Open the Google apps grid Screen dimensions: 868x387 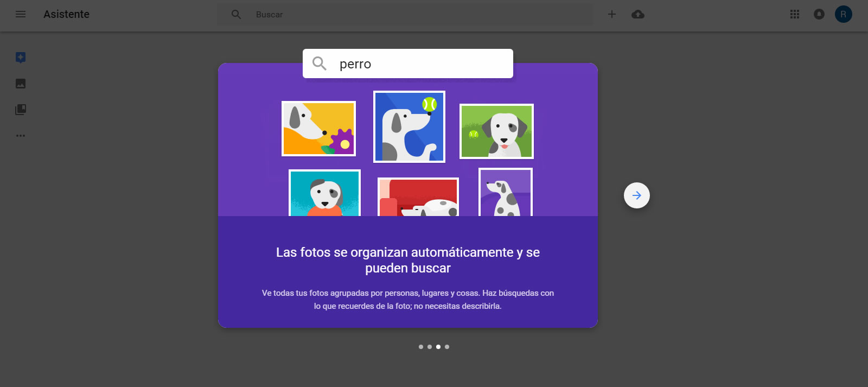(x=795, y=14)
